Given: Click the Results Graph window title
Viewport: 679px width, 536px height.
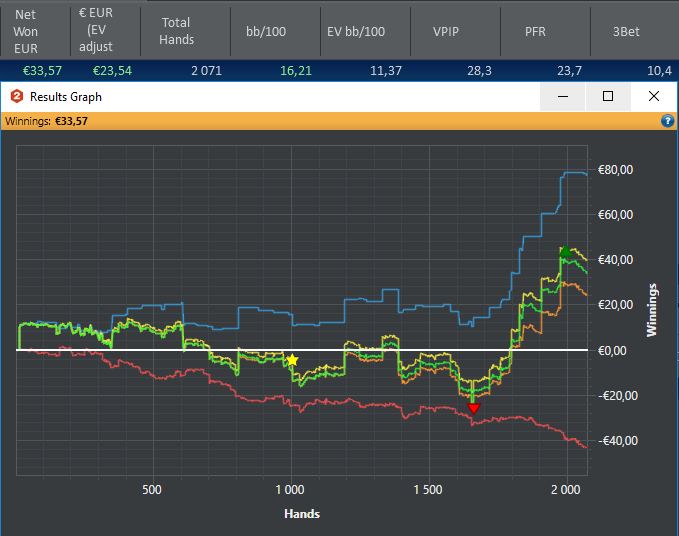Looking at the screenshot, I should (66, 97).
